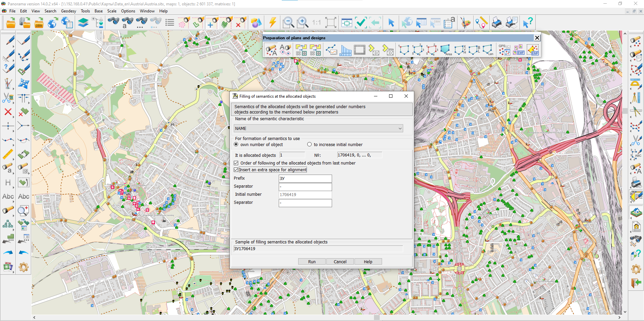Select 'to increase initial number' option

point(309,145)
